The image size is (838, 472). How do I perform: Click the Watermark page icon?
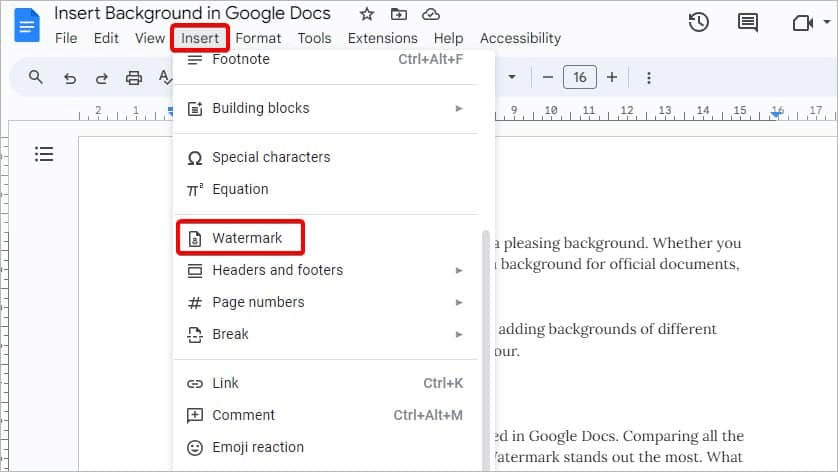point(195,238)
